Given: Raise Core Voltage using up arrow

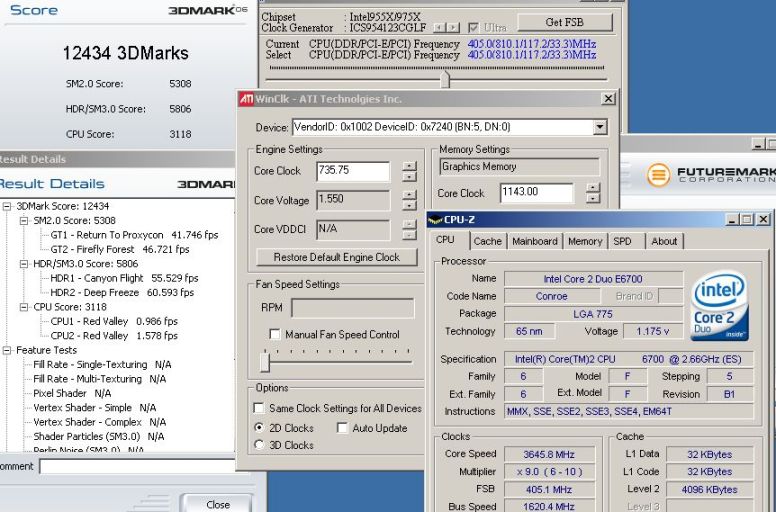Looking at the screenshot, I should pyautogui.click(x=409, y=195).
